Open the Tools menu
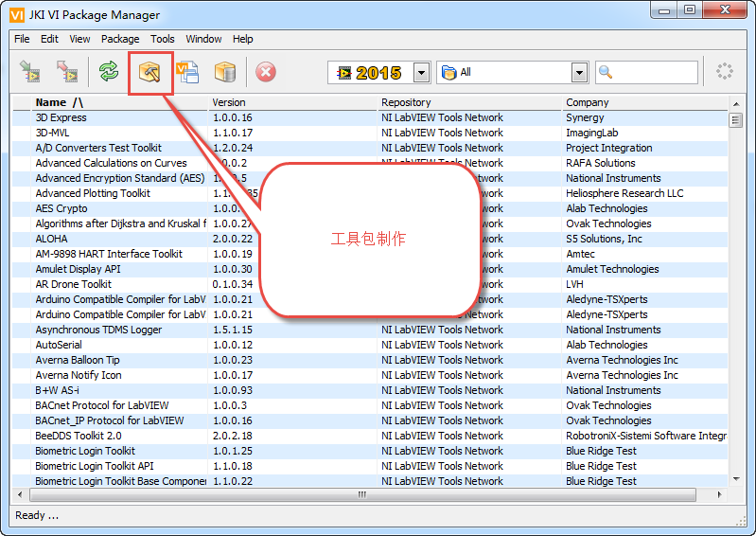The width and height of the screenshot is (756, 536). point(163,39)
